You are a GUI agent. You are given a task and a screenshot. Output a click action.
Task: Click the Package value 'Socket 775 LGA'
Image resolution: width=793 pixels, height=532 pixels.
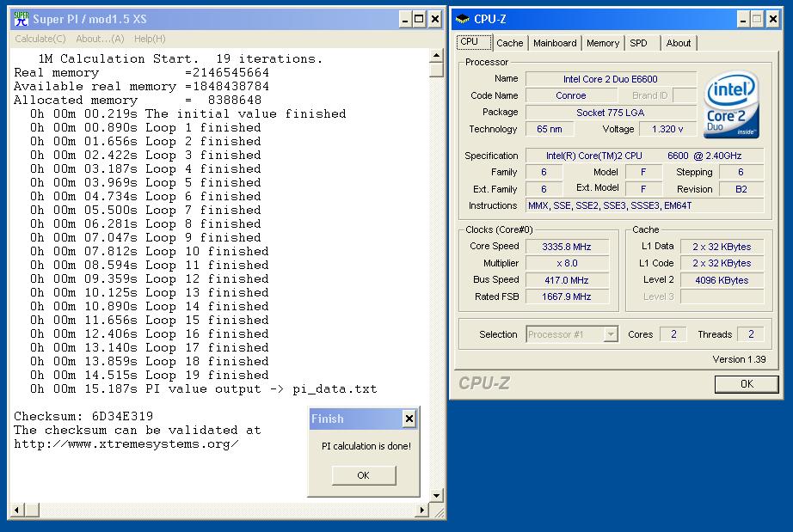coord(611,113)
